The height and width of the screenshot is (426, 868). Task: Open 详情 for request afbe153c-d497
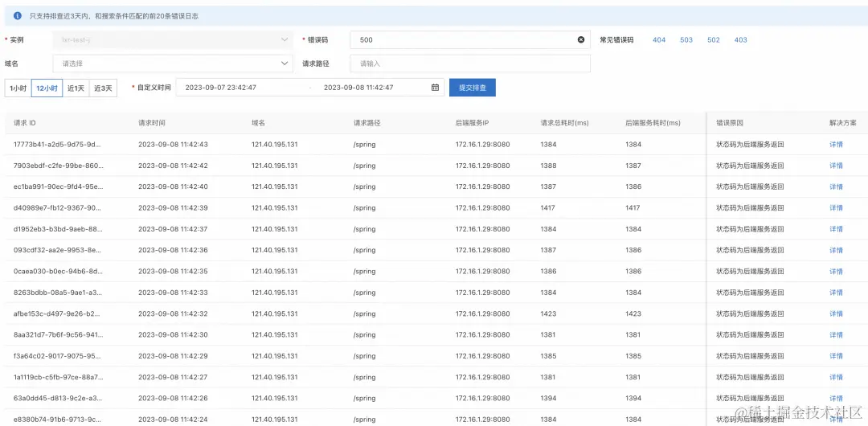(836, 313)
